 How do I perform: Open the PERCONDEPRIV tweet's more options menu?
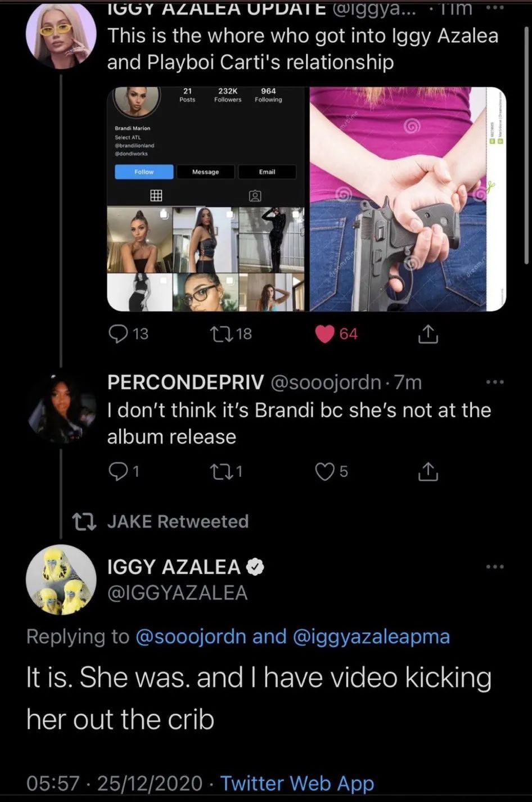click(x=495, y=382)
